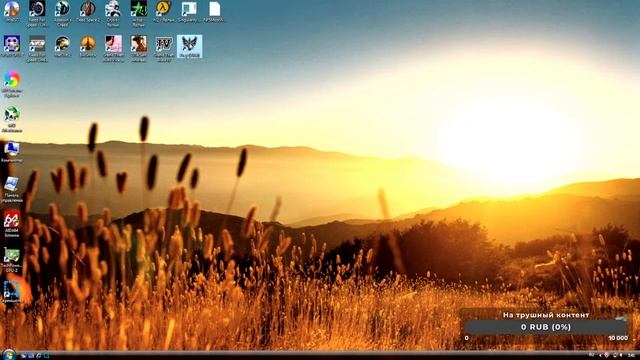The image size is (640, 360).
Task: Select the blank white text file icon
Action: [214, 12]
